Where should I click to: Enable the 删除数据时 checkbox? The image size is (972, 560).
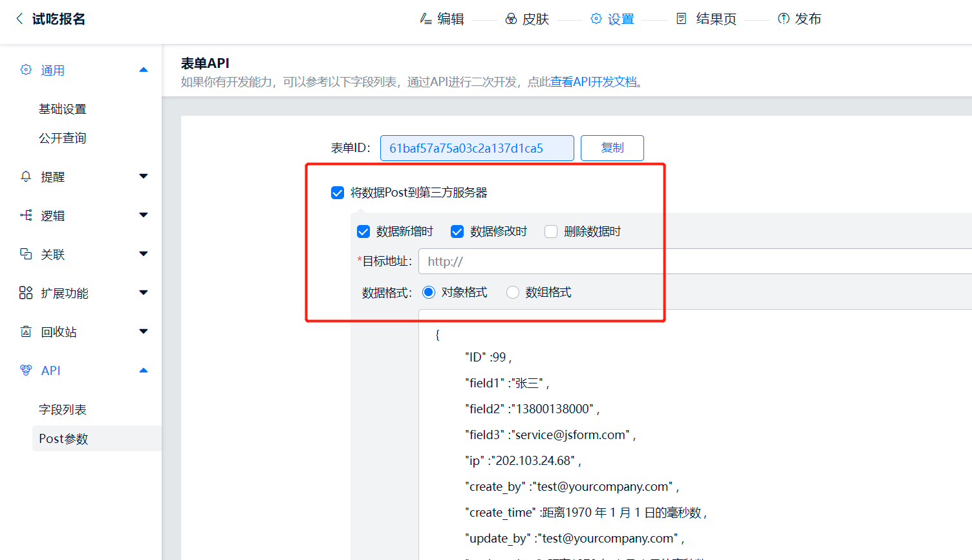[551, 232]
